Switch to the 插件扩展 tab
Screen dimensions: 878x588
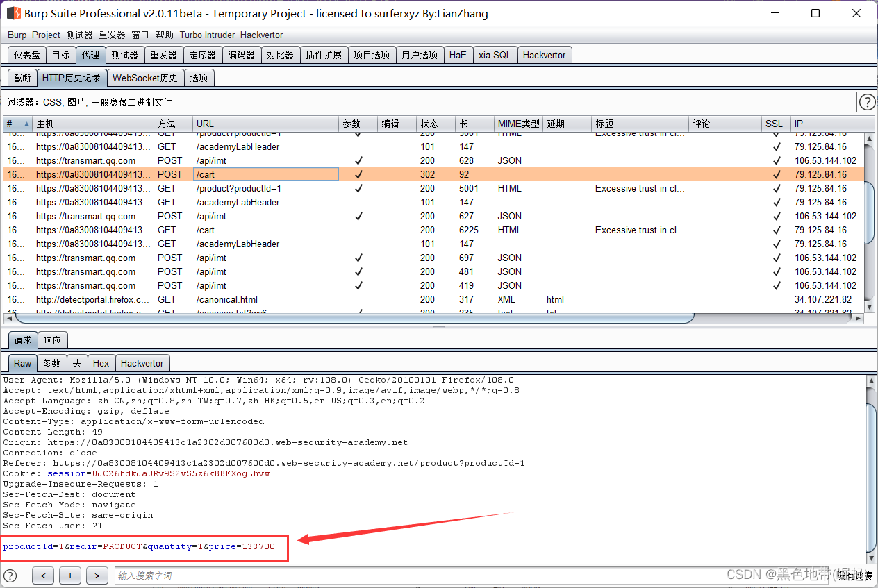pos(324,55)
